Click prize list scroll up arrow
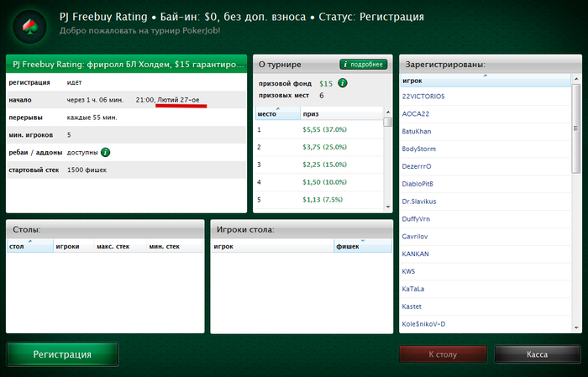The height and width of the screenshot is (377, 588). [x=388, y=112]
